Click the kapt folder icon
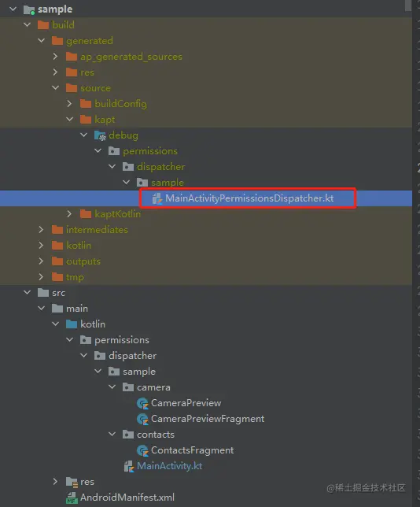 [86, 120]
